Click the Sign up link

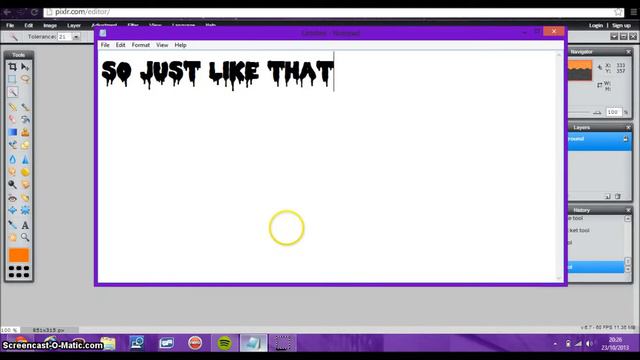coord(621,25)
